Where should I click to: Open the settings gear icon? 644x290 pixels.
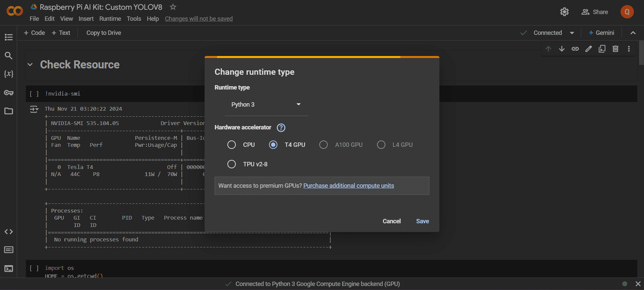click(x=565, y=12)
